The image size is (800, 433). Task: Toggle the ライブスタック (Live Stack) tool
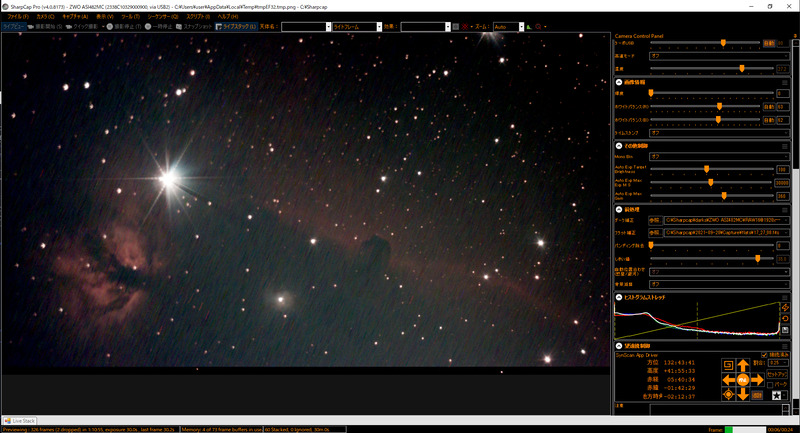click(236, 27)
